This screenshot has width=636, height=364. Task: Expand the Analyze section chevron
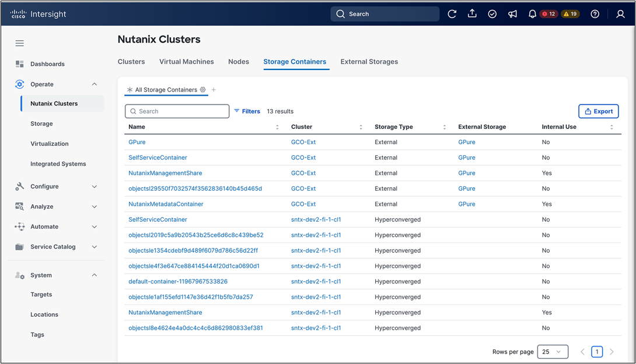[95, 206]
